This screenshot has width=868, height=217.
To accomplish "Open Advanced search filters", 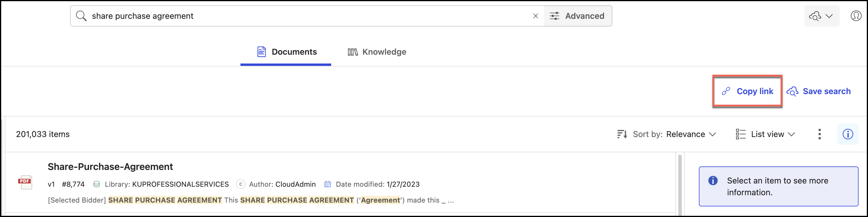I will (x=577, y=16).
